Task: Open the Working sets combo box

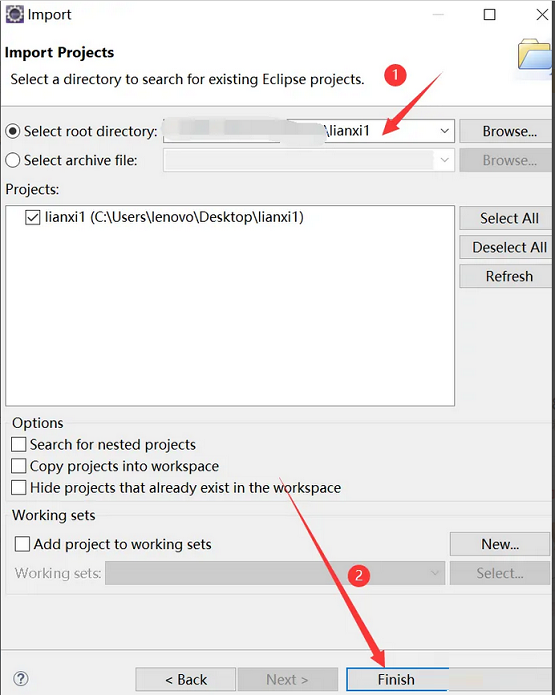Action: pos(275,573)
